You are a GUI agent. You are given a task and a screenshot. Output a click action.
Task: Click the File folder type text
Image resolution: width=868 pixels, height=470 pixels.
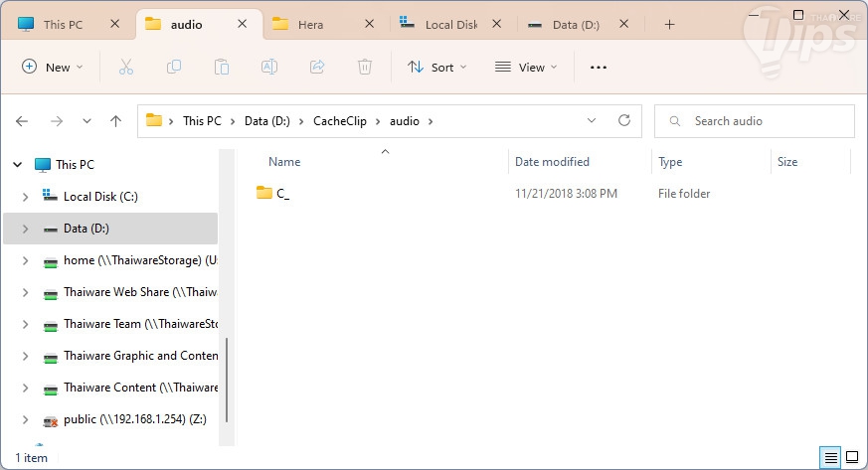point(684,194)
